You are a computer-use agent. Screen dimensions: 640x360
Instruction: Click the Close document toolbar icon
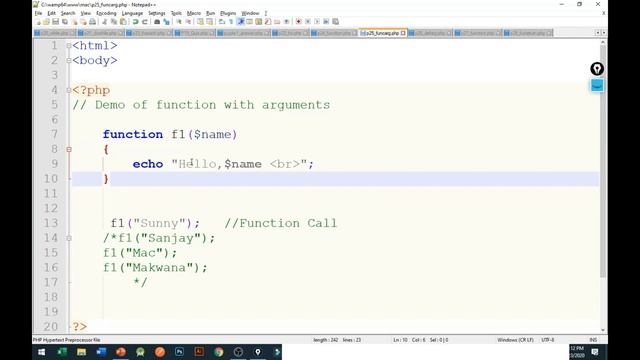tap(74, 22)
